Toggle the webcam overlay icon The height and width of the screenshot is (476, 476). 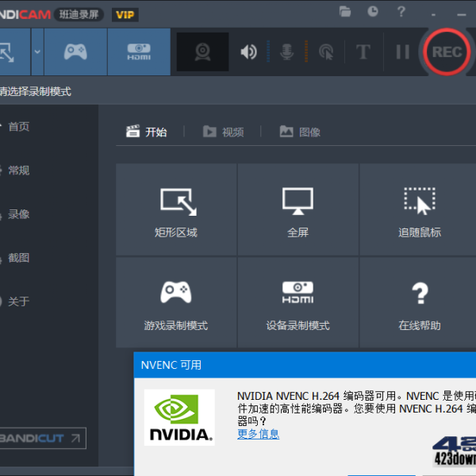(x=202, y=52)
